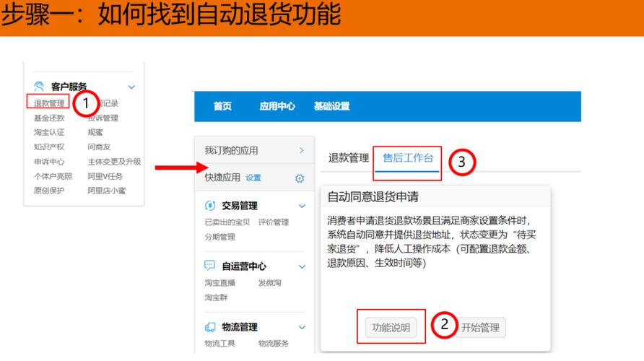Screen dimensions: 644x361
Task: Open 申诉中心 link
Action: coord(49,162)
